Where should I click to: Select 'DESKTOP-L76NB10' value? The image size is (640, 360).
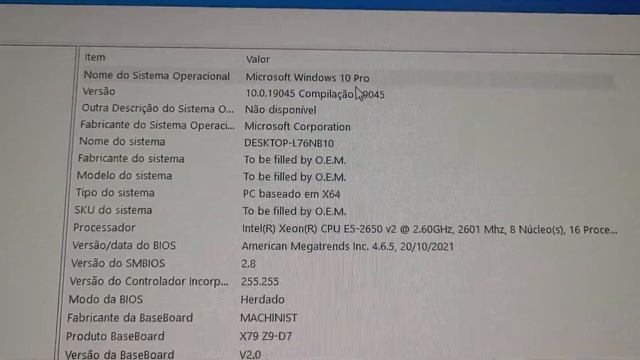point(289,143)
